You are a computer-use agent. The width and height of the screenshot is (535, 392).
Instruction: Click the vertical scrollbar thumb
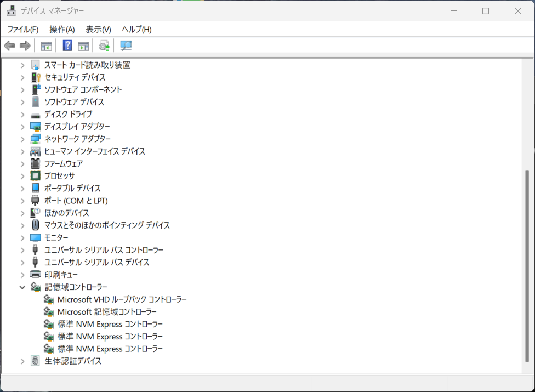click(527, 263)
